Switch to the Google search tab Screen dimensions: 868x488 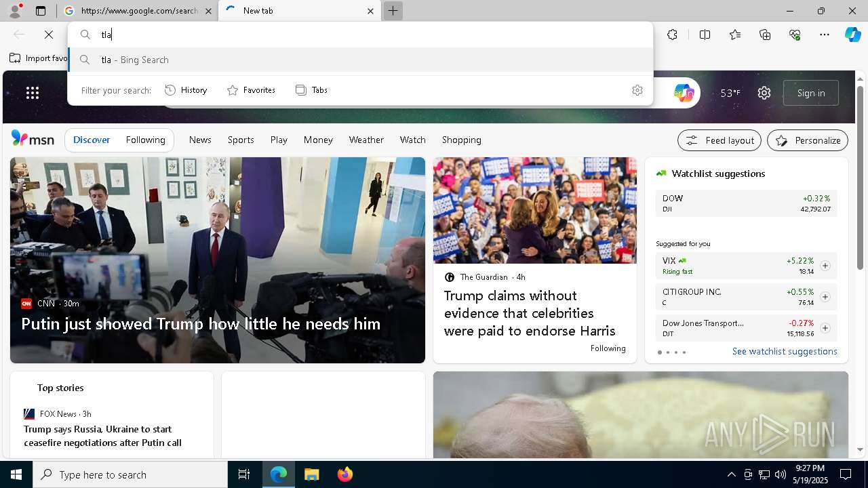pyautogui.click(x=138, y=11)
